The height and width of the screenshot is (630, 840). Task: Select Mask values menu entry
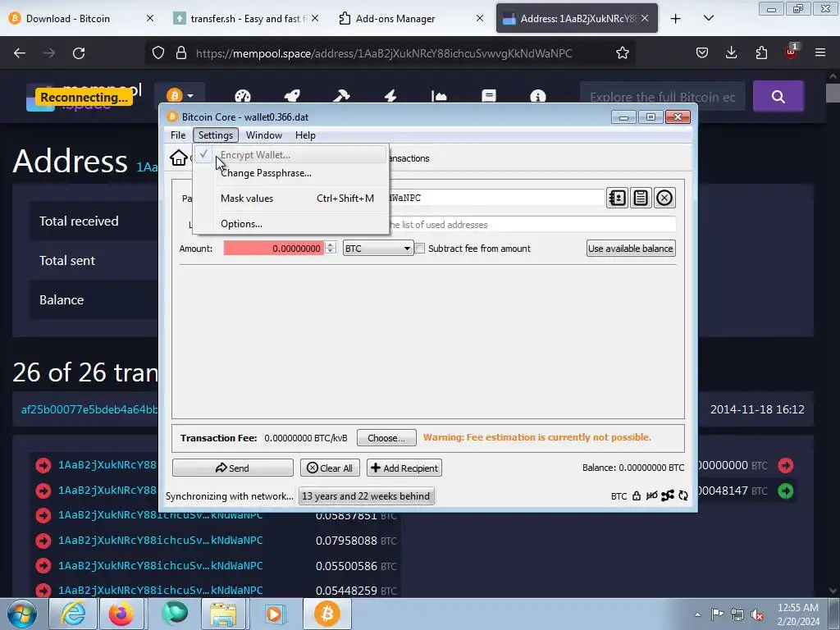click(x=291, y=199)
